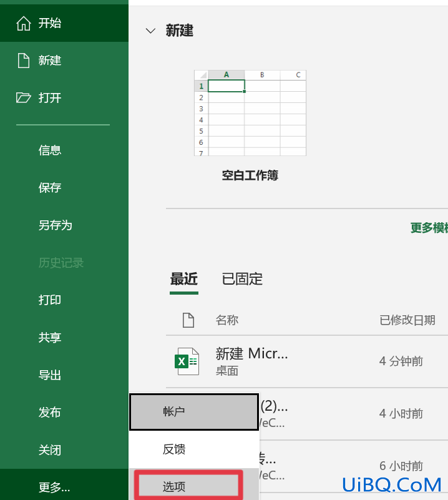This screenshot has height=500, width=448.
Task: Click the document icon in the list header
Action: coord(188,320)
